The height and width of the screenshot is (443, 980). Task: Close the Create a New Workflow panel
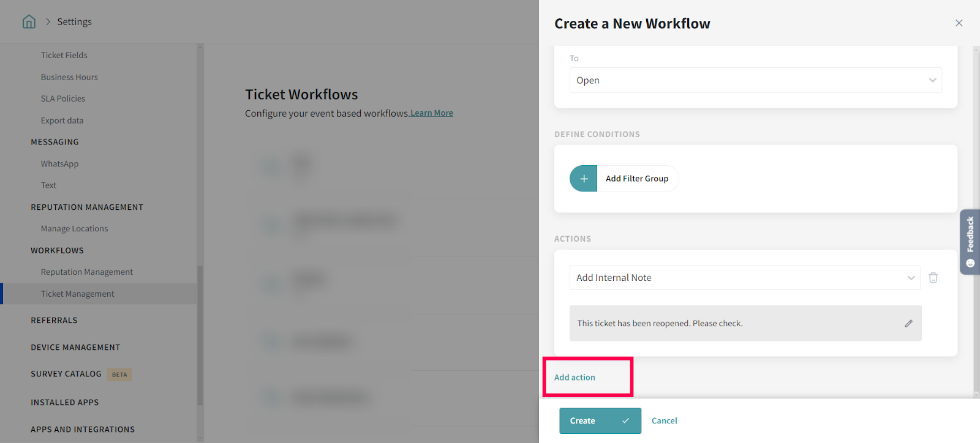click(x=959, y=23)
